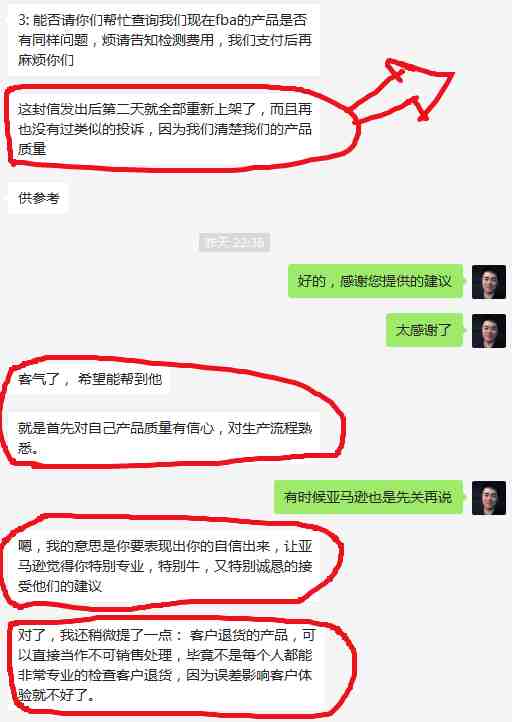Click the red hand-drawn arrow annotation
The width and height of the screenshot is (512, 722).
coord(400,90)
